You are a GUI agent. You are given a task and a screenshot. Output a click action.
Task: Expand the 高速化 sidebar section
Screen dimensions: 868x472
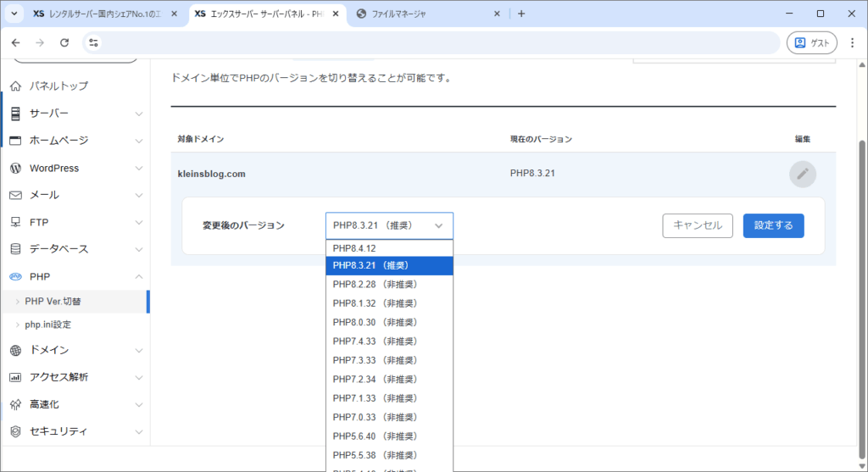tap(75, 404)
